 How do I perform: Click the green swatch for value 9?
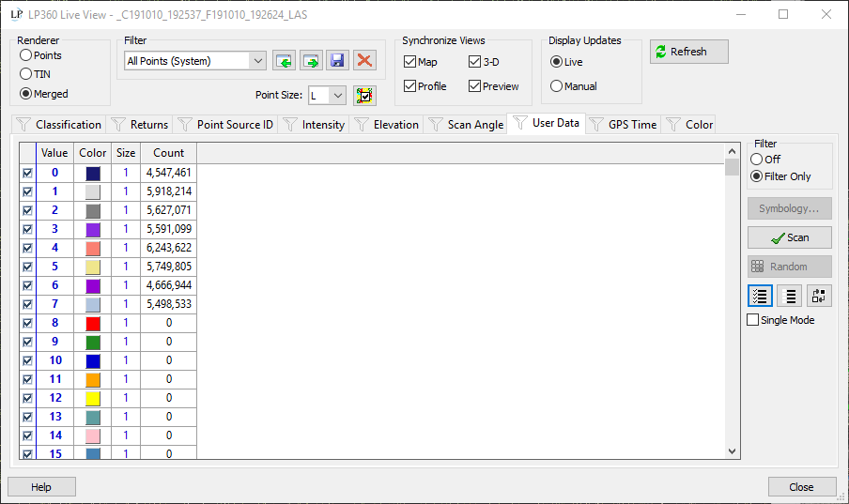93,343
